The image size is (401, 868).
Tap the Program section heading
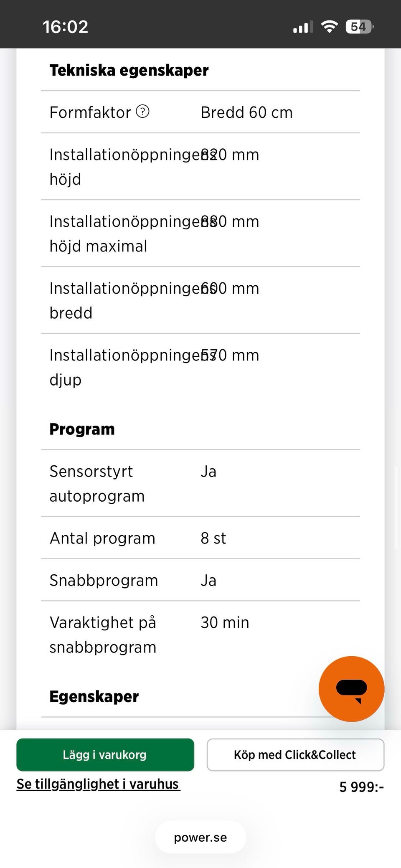point(82,429)
